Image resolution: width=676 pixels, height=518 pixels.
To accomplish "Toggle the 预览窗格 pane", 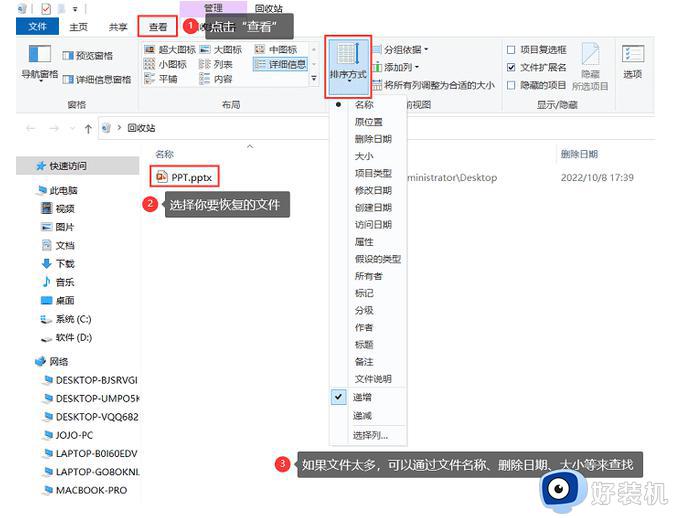I will pyautogui.click(x=88, y=56).
